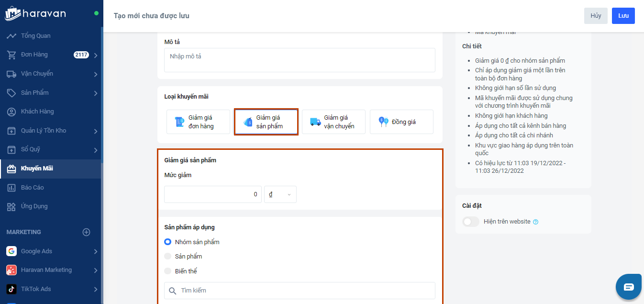The height and width of the screenshot is (304, 644).
Task: Click the plus icon next to MARKETING
Action: (x=87, y=232)
